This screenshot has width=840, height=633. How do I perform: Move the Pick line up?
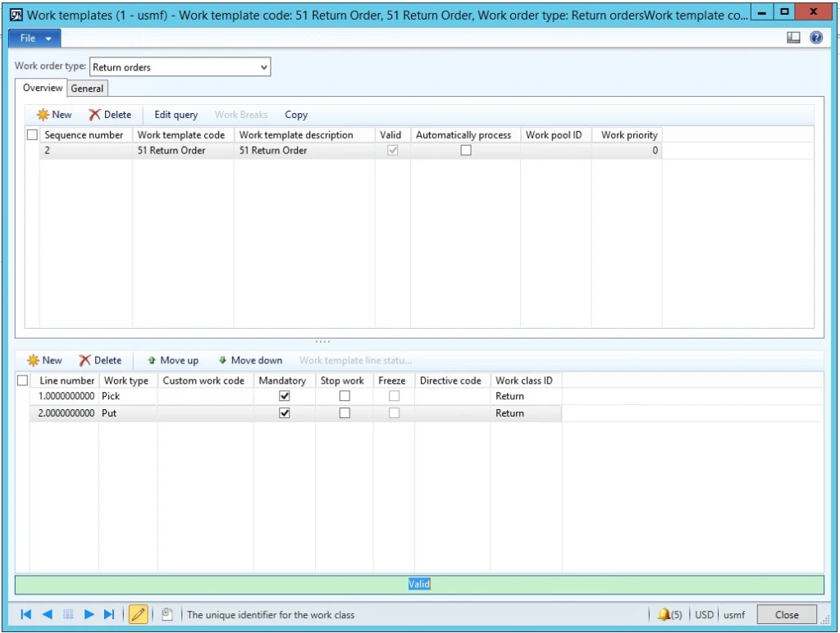pos(172,360)
